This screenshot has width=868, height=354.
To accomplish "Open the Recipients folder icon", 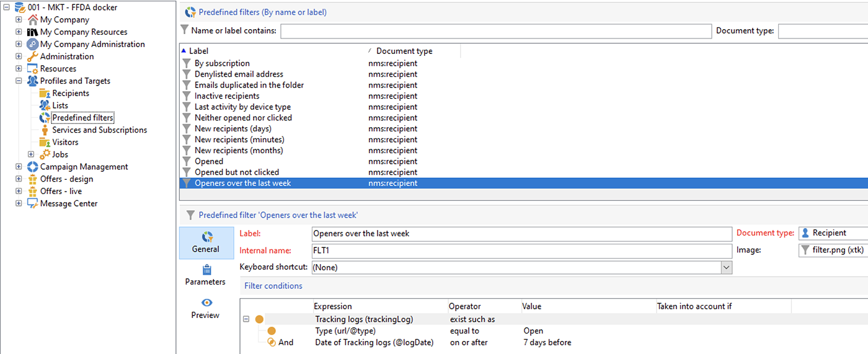I will coord(45,93).
